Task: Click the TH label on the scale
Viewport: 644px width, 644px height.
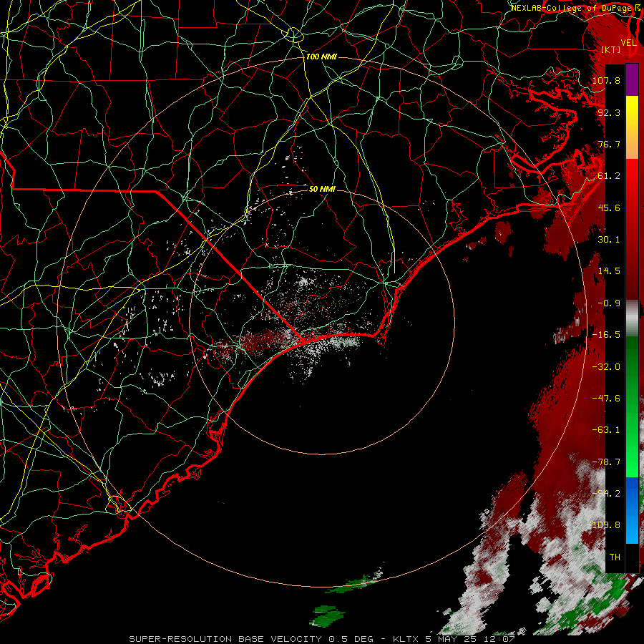Action: coord(615,557)
